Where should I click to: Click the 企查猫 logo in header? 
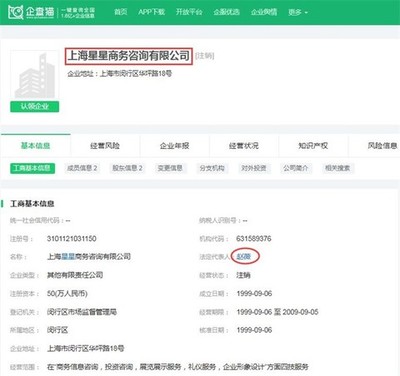click(31, 12)
